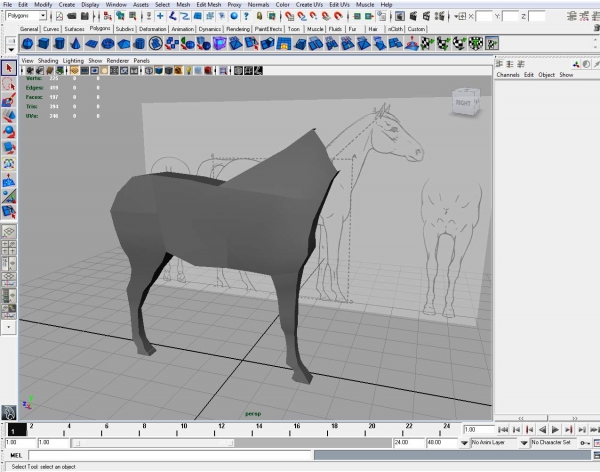
Task: Open the viewport Shading menu
Action: point(48,60)
